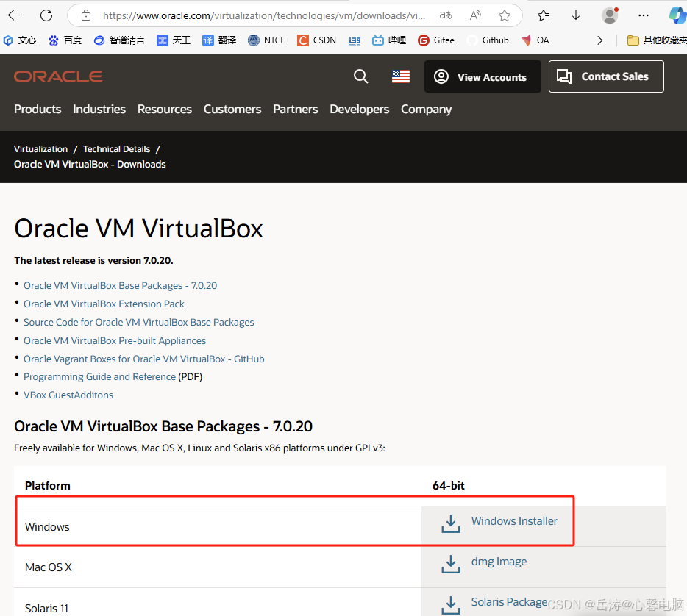
Task: Open the 哔哩 bookmark
Action: coord(389,40)
